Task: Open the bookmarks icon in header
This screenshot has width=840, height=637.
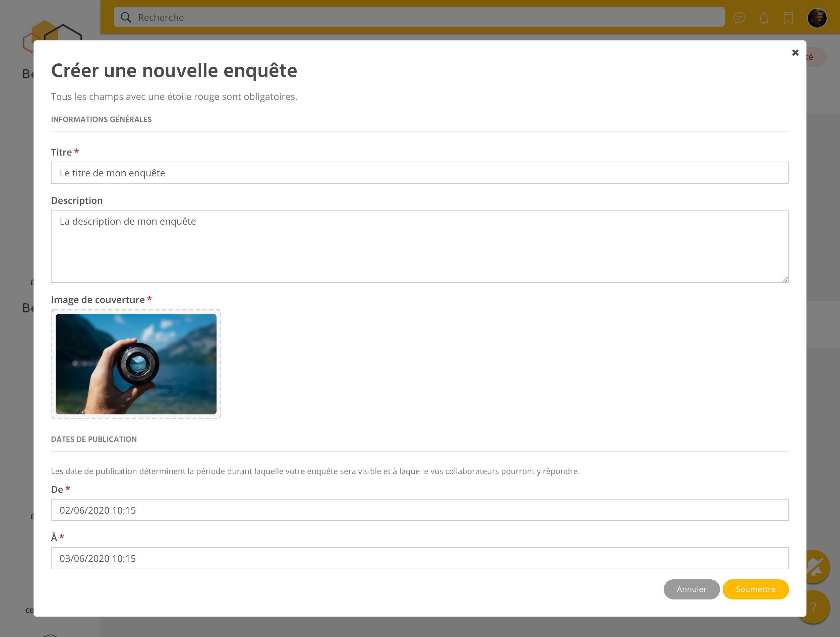Action: [x=788, y=18]
